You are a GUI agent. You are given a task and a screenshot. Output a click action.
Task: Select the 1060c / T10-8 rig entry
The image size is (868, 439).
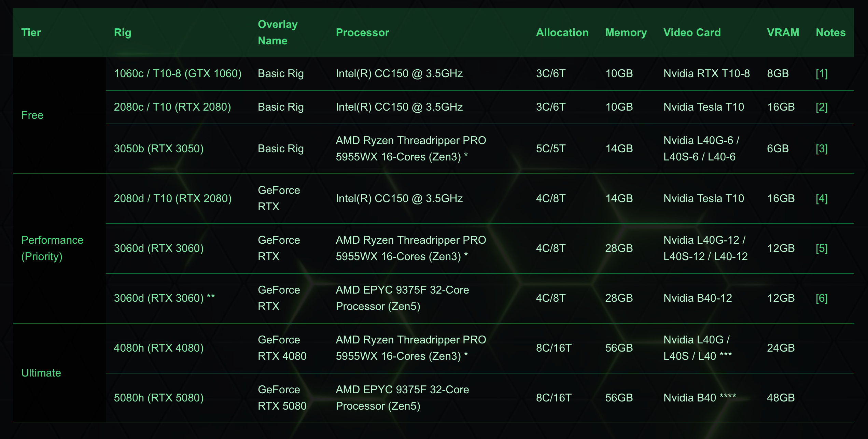pos(178,73)
